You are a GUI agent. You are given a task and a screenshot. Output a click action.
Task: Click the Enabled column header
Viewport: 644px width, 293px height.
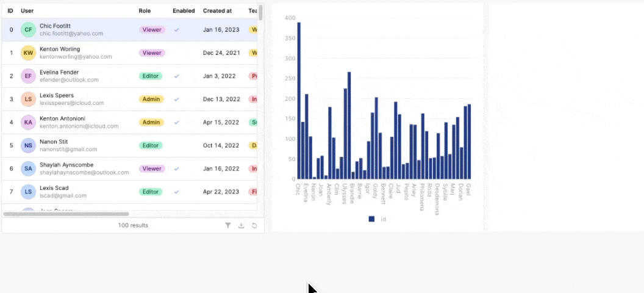[184, 11]
